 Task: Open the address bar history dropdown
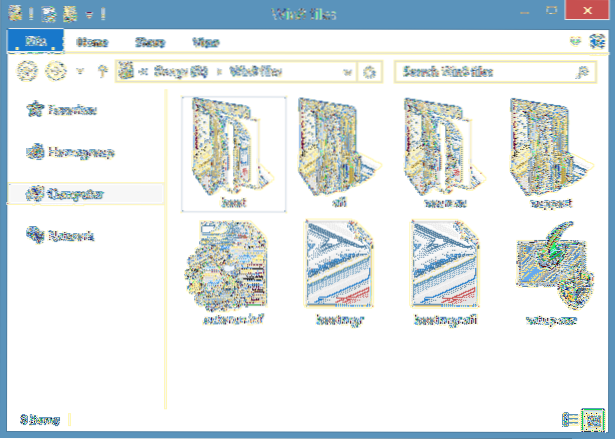347,72
